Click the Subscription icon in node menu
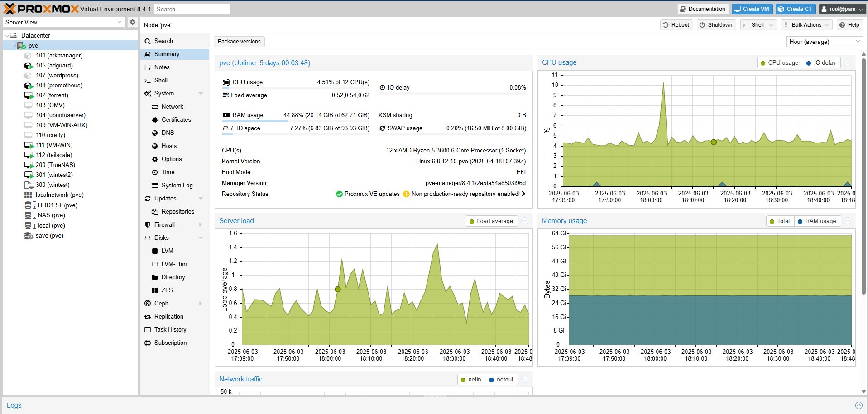Screen dimensions: 868x414 point(148,343)
